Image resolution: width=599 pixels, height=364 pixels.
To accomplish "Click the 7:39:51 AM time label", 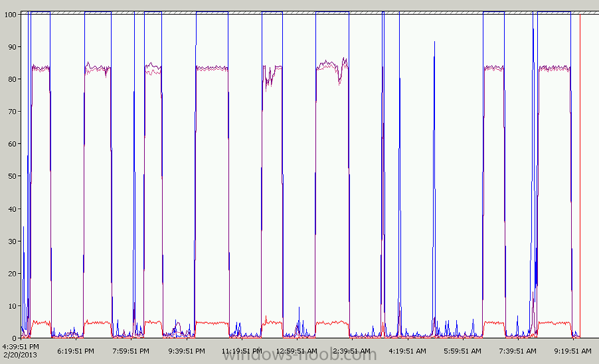I will pyautogui.click(x=517, y=351).
